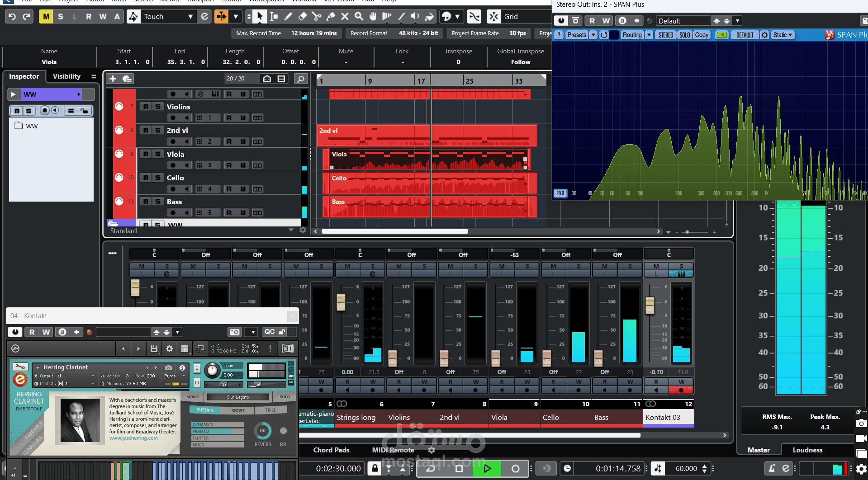The height and width of the screenshot is (480, 868).
Task: Click the STEREO button in SPAN Plus
Action: [666, 35]
